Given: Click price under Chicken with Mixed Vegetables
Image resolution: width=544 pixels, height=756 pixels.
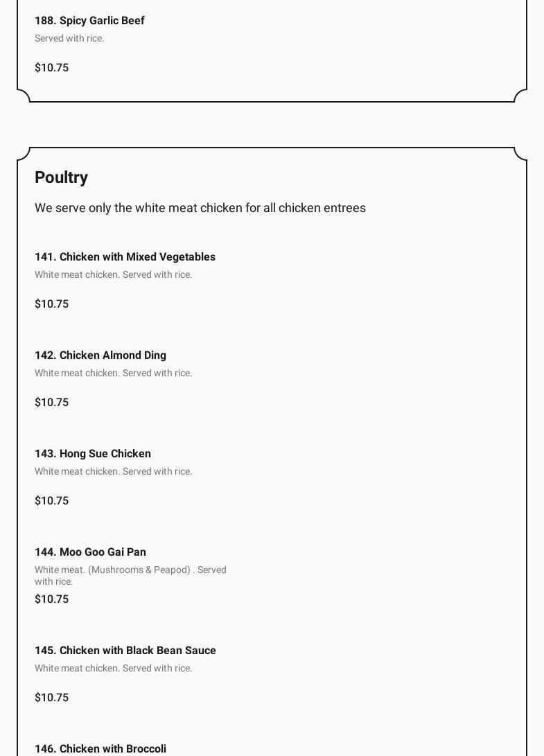Looking at the screenshot, I should coord(51,304).
